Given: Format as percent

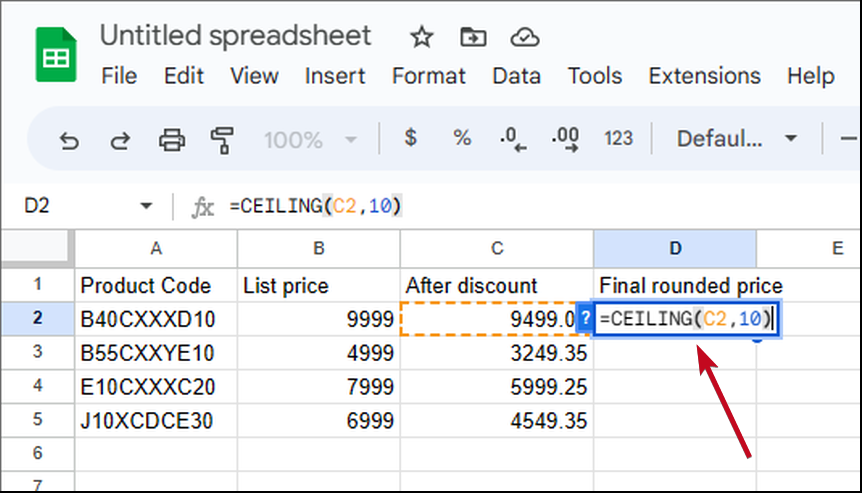Looking at the screenshot, I should pos(462,138).
